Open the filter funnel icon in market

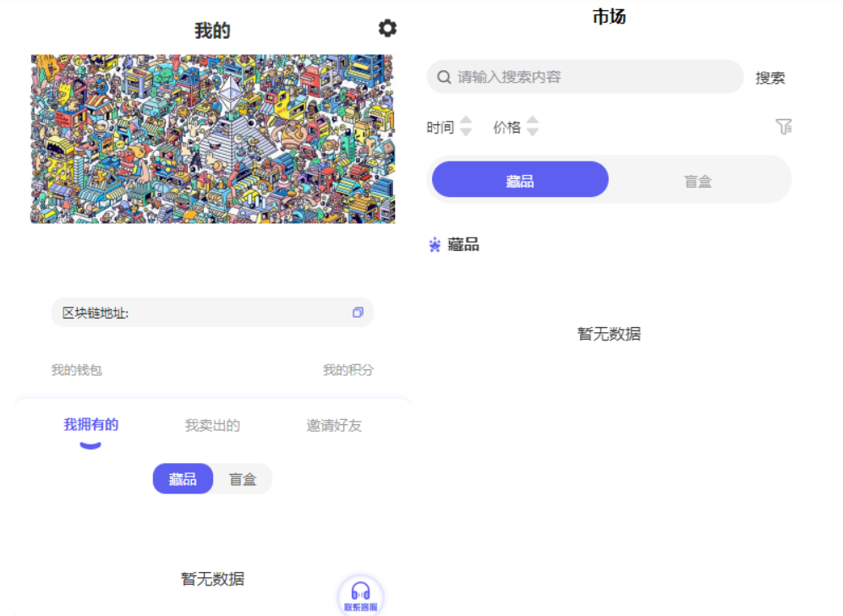pos(783,127)
